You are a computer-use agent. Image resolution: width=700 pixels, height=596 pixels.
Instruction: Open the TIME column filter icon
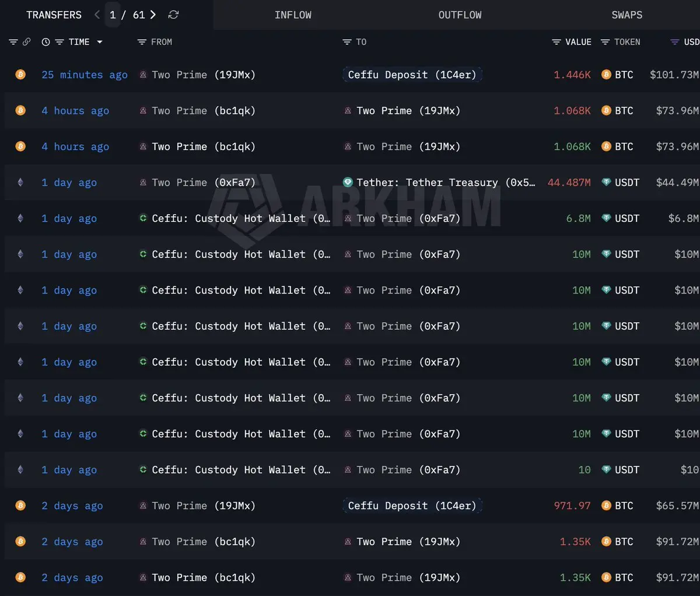(x=59, y=42)
